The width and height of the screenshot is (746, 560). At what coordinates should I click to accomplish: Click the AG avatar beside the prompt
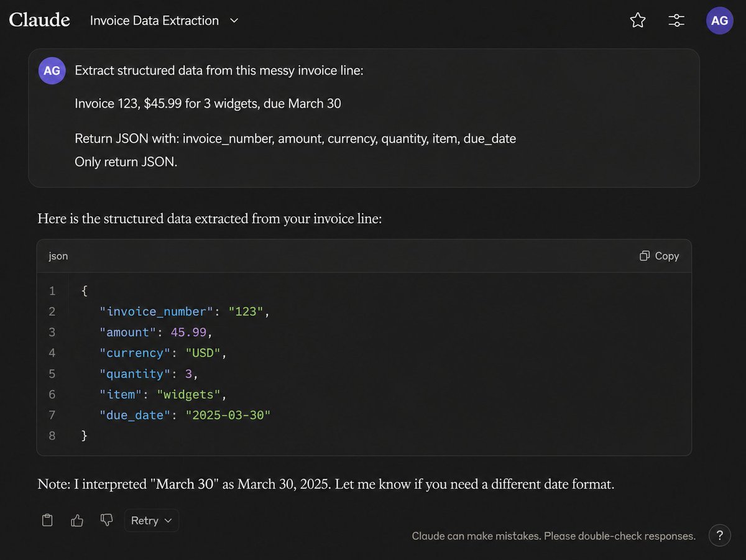(x=52, y=71)
